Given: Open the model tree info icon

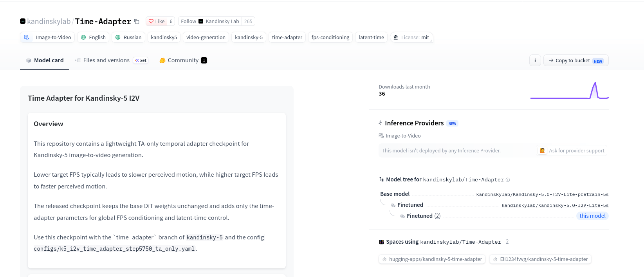Looking at the screenshot, I should [508, 180].
